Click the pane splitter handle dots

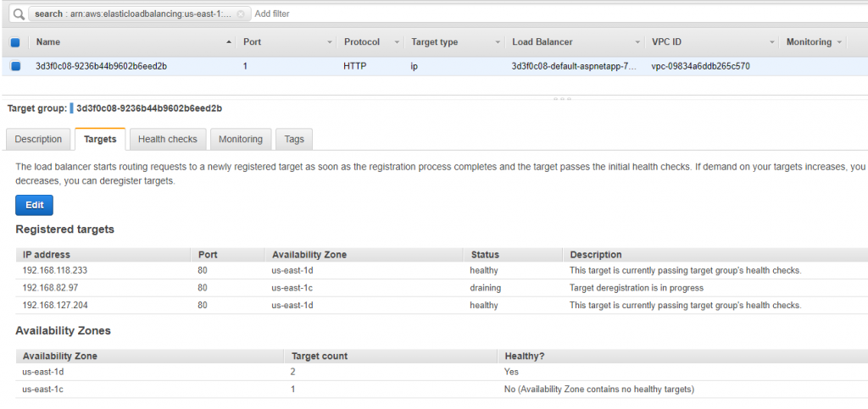(x=563, y=99)
